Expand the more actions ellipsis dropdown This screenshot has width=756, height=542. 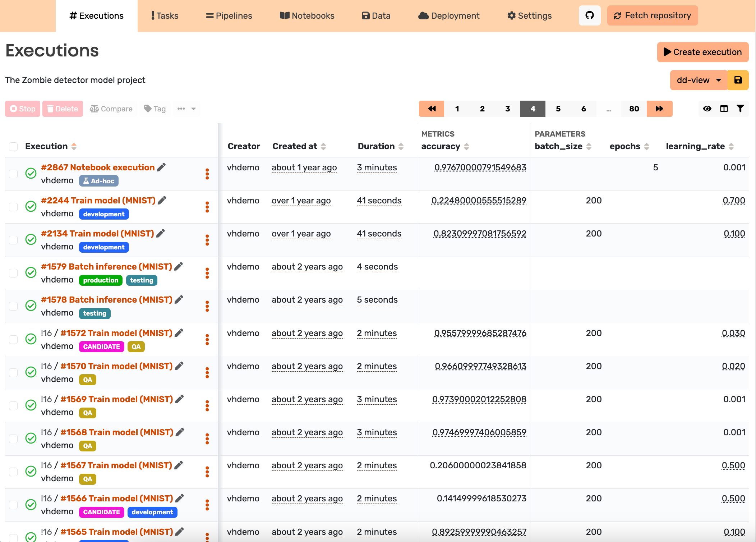tap(186, 109)
